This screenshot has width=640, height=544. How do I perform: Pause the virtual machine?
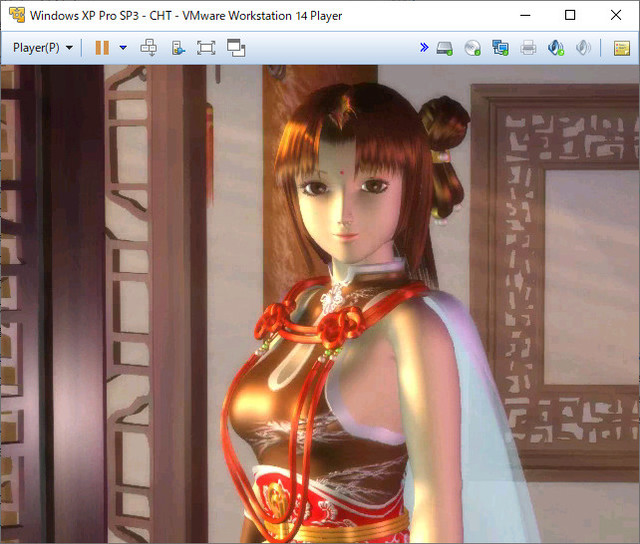coord(102,48)
